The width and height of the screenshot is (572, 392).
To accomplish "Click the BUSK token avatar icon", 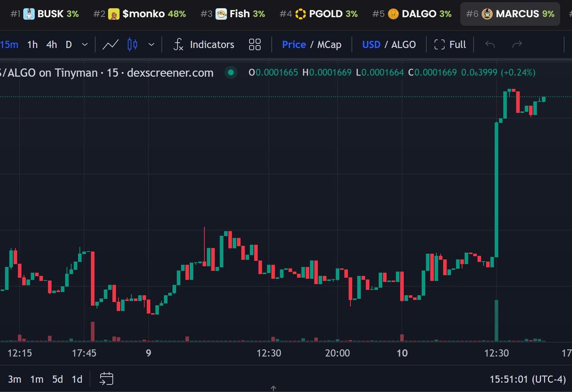I will coord(29,14).
